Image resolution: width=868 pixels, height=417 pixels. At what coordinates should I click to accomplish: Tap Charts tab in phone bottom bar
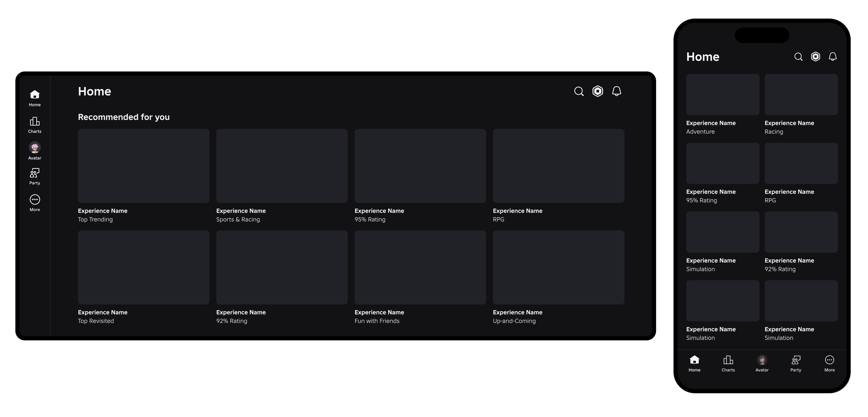[x=728, y=364]
